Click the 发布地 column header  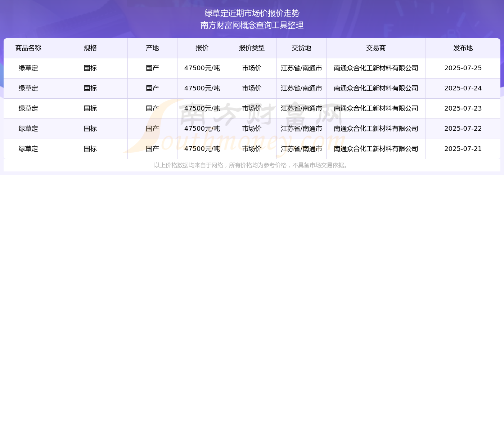click(x=463, y=48)
